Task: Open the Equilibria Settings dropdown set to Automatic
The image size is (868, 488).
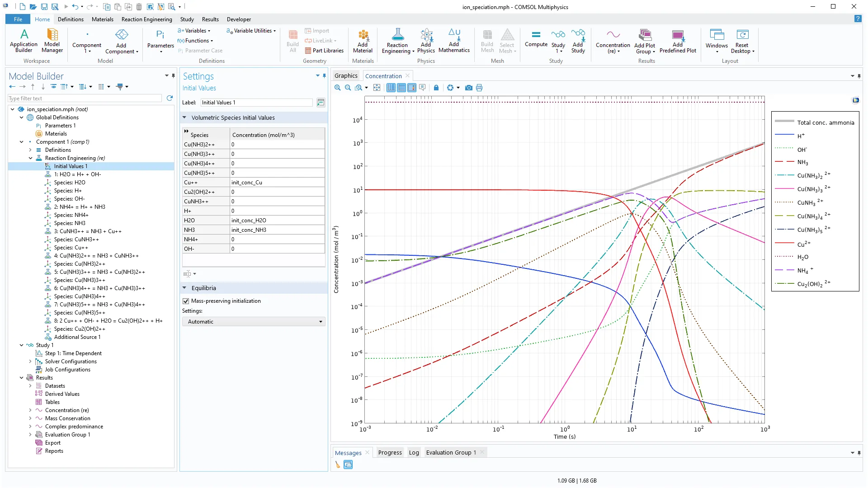Action: coord(253,322)
